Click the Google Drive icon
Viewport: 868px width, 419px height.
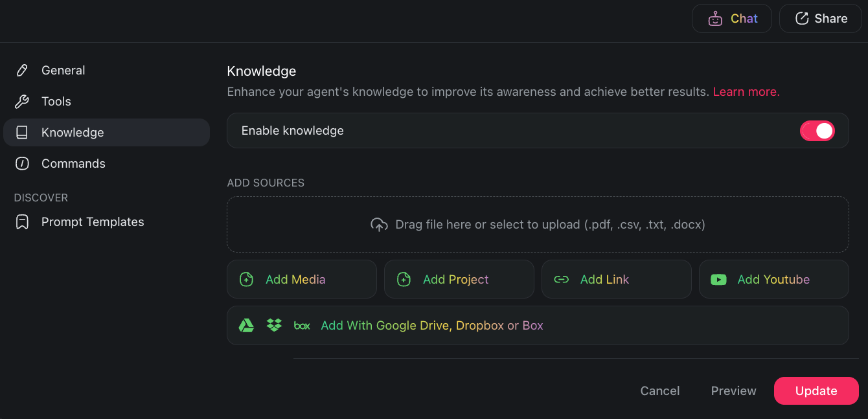[246, 325]
